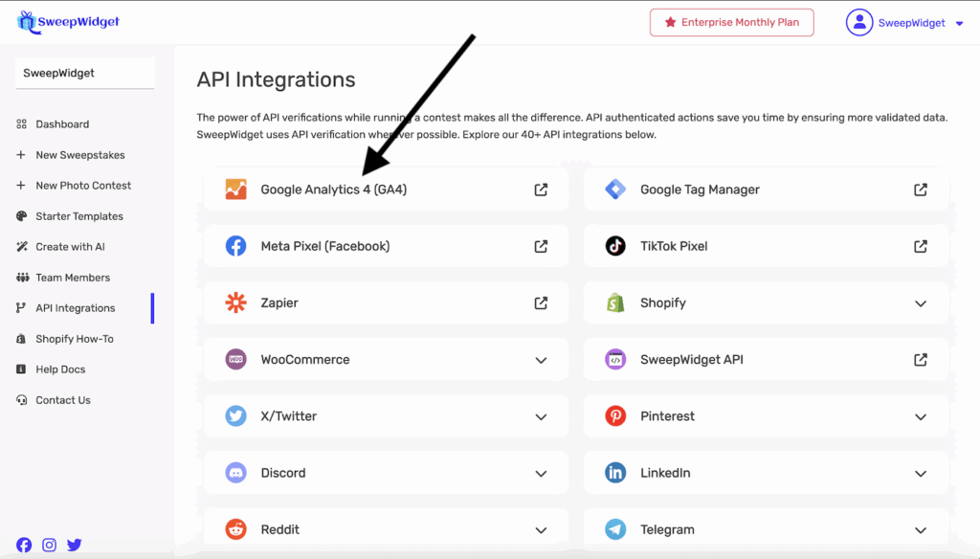Go to Dashboard in sidebar
This screenshot has height=559, width=980.
(62, 124)
